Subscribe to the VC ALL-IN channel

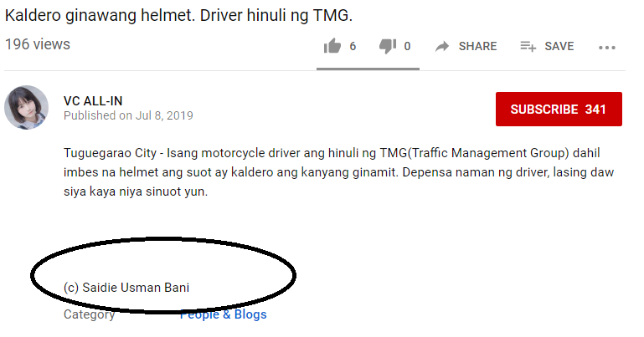pos(559,109)
